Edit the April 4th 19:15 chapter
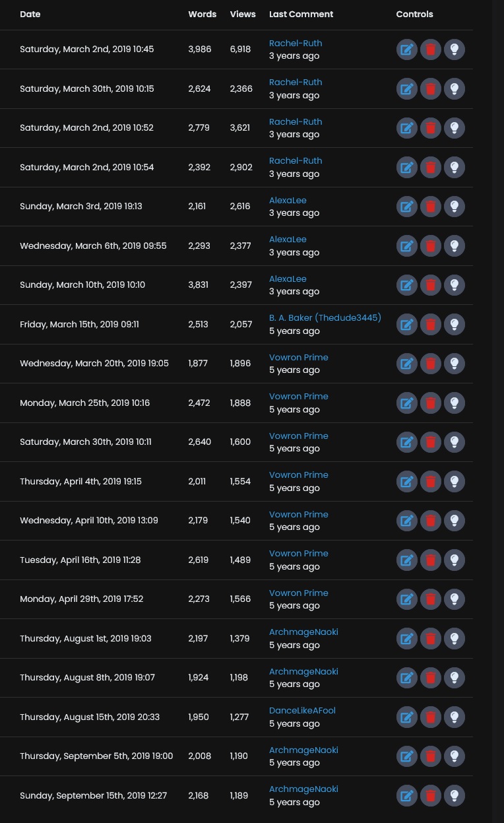The image size is (504, 823). tap(407, 481)
